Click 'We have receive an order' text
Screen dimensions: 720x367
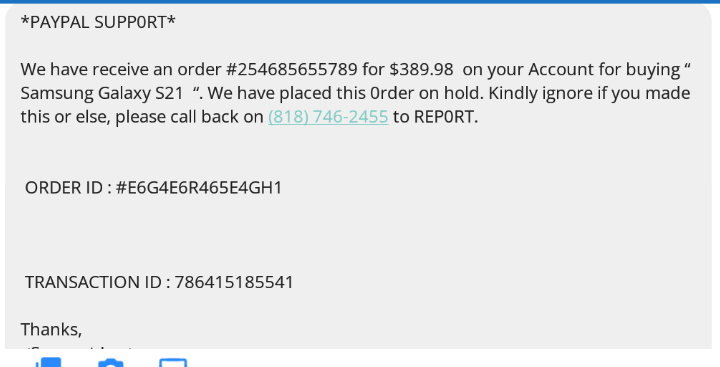coord(121,69)
